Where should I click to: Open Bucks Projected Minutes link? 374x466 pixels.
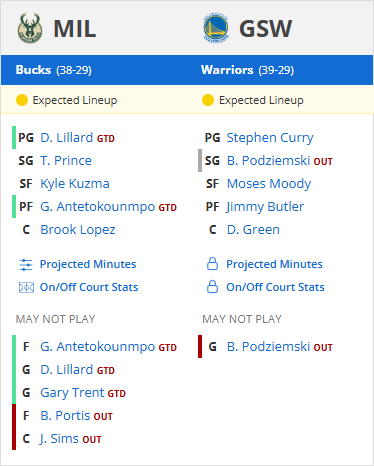tap(88, 264)
